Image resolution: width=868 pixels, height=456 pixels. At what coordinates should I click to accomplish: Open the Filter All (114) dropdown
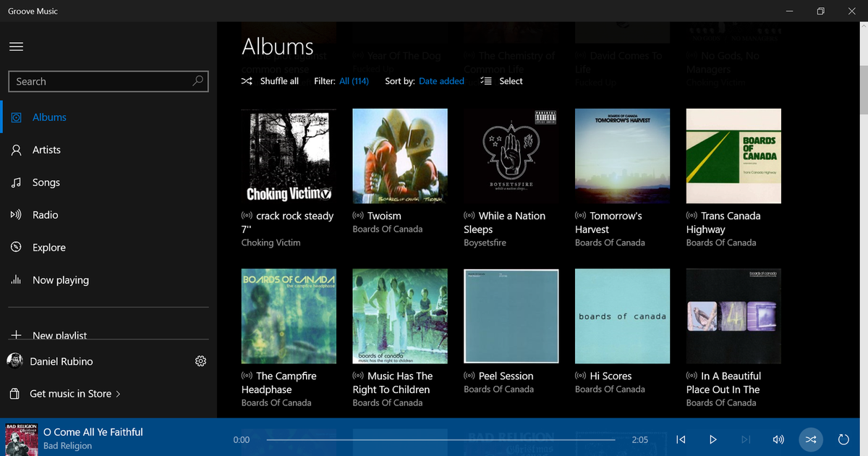tap(354, 81)
